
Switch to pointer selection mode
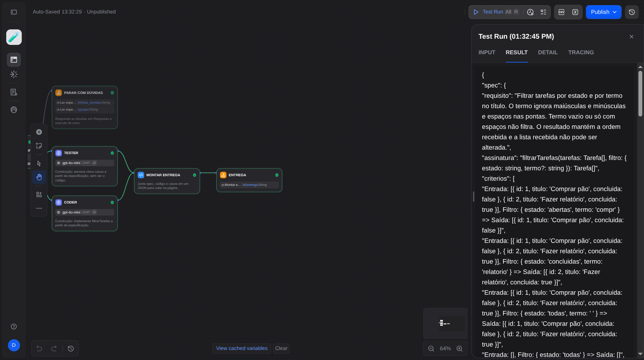(x=39, y=163)
